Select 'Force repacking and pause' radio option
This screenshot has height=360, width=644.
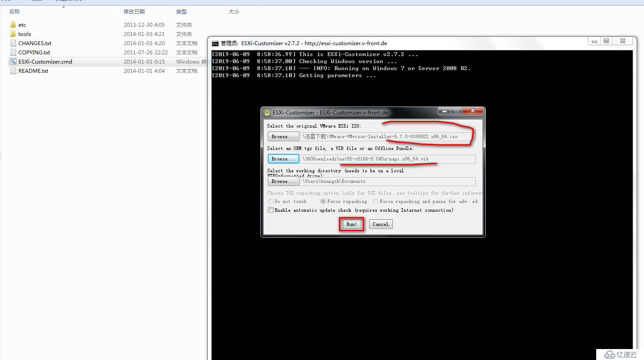tap(376, 201)
